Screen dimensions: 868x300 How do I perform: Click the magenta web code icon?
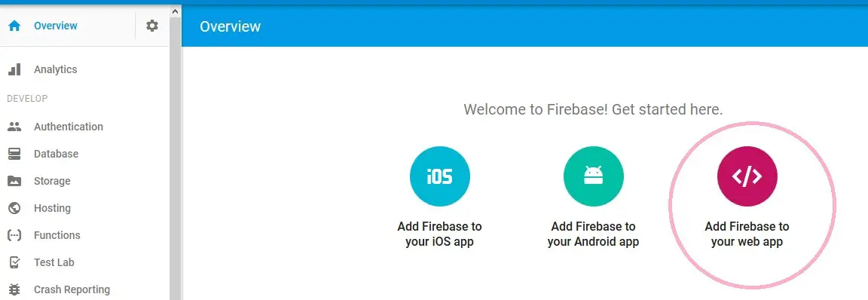click(747, 176)
